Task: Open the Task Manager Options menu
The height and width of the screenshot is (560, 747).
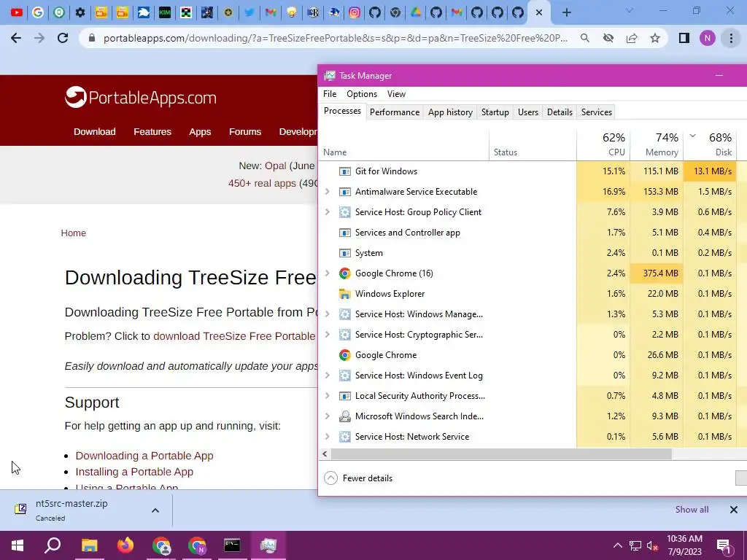Action: (x=362, y=94)
